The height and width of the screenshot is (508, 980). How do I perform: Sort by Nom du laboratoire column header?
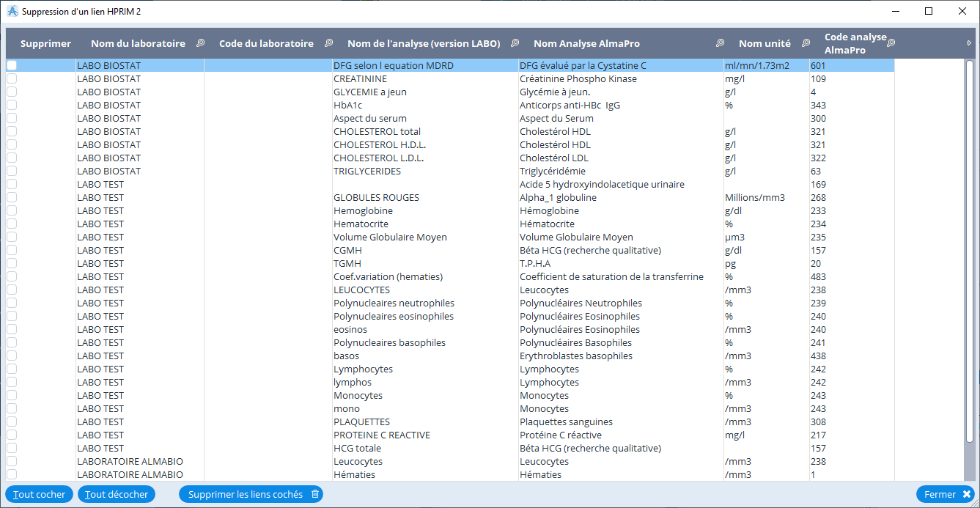pos(138,43)
